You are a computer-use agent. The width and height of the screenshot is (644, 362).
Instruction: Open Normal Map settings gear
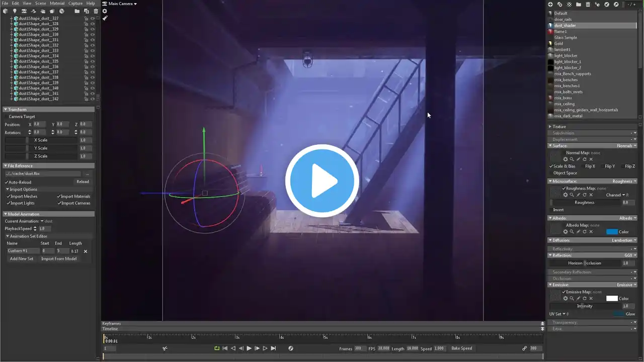click(566, 159)
